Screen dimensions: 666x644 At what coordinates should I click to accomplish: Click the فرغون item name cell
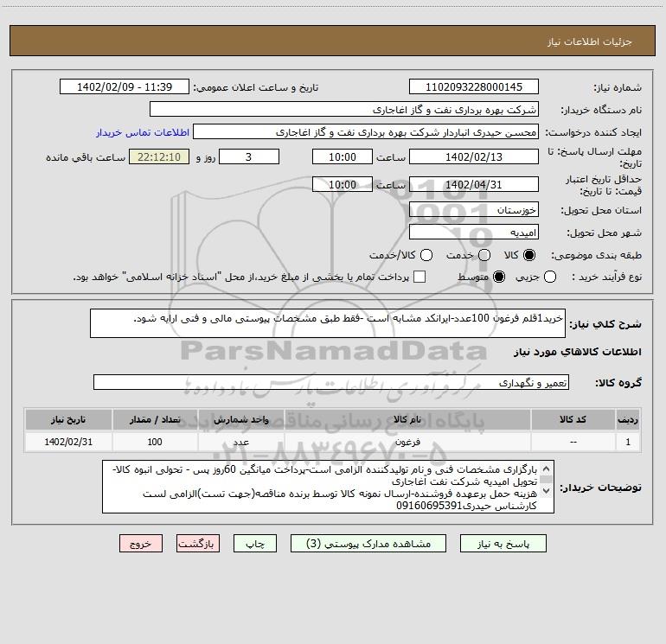point(407,442)
